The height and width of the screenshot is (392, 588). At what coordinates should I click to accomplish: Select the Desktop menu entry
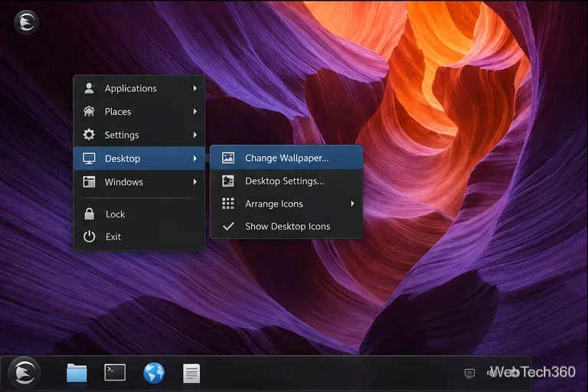coord(139,158)
